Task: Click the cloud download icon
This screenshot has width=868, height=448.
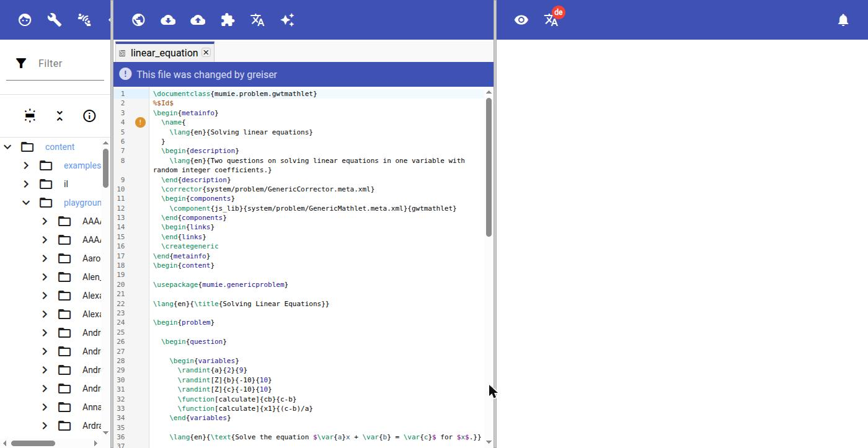Action: click(x=168, y=20)
